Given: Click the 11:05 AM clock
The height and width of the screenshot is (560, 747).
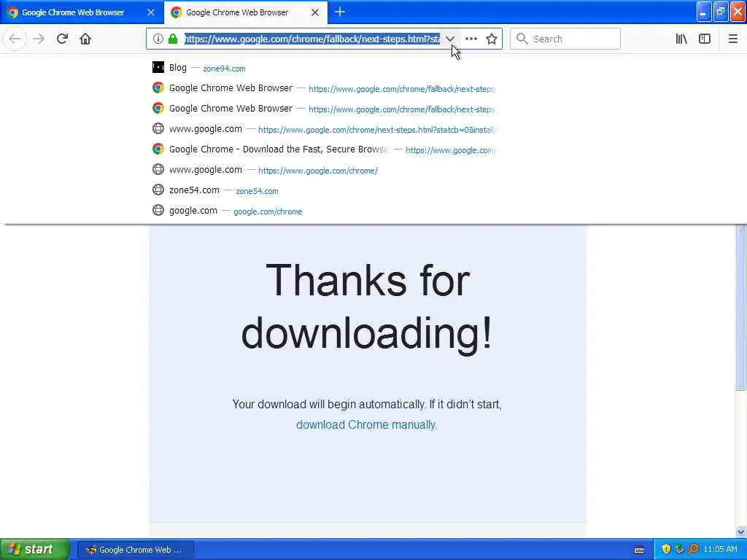Looking at the screenshot, I should coord(720,550).
